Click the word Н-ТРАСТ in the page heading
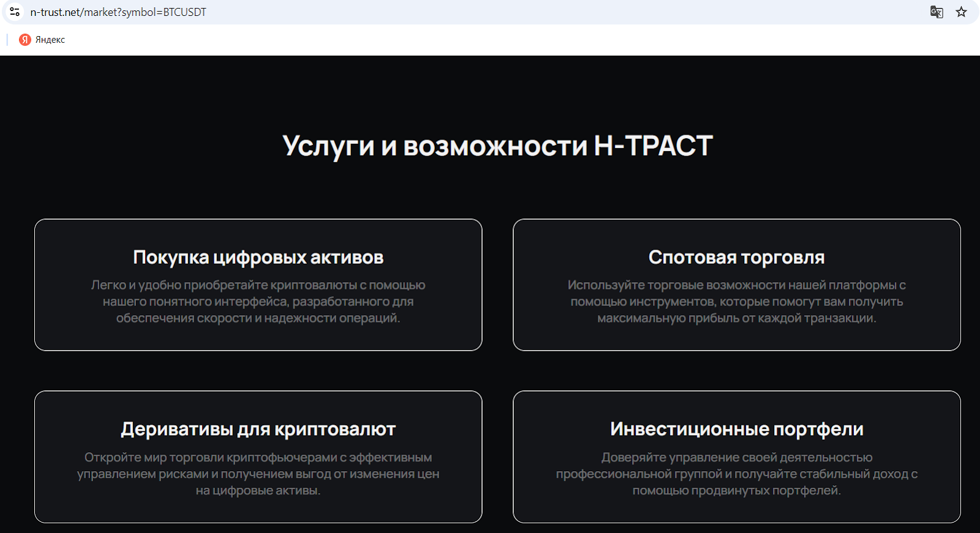The height and width of the screenshot is (533, 980). [653, 146]
